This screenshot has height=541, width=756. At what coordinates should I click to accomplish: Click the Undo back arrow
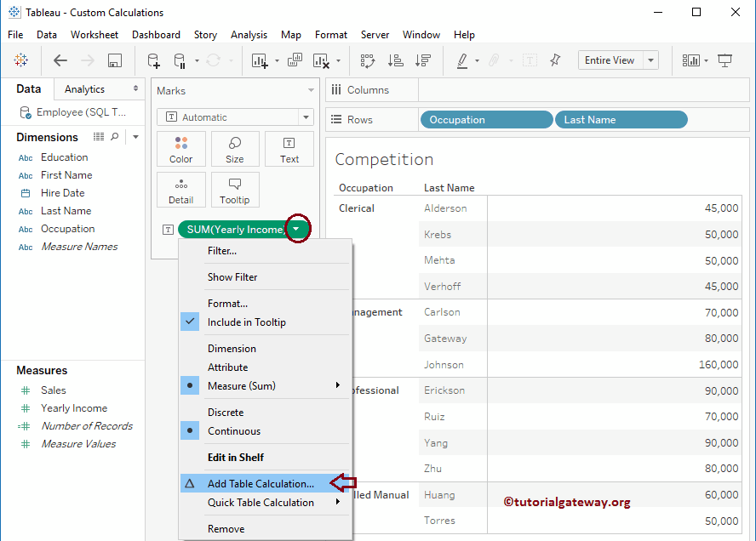tap(60, 60)
